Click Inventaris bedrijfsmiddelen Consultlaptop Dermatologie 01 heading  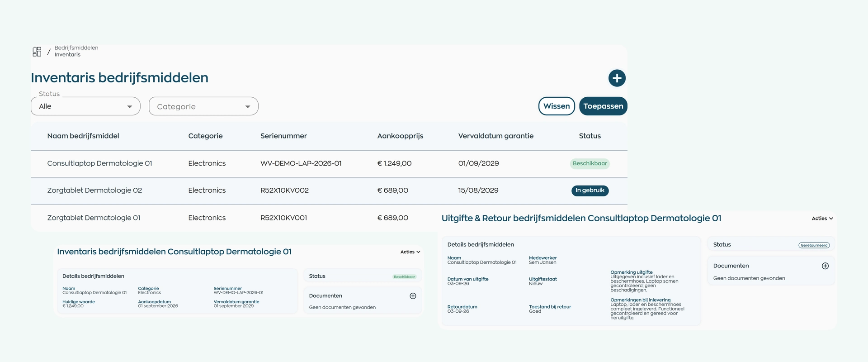coord(174,252)
